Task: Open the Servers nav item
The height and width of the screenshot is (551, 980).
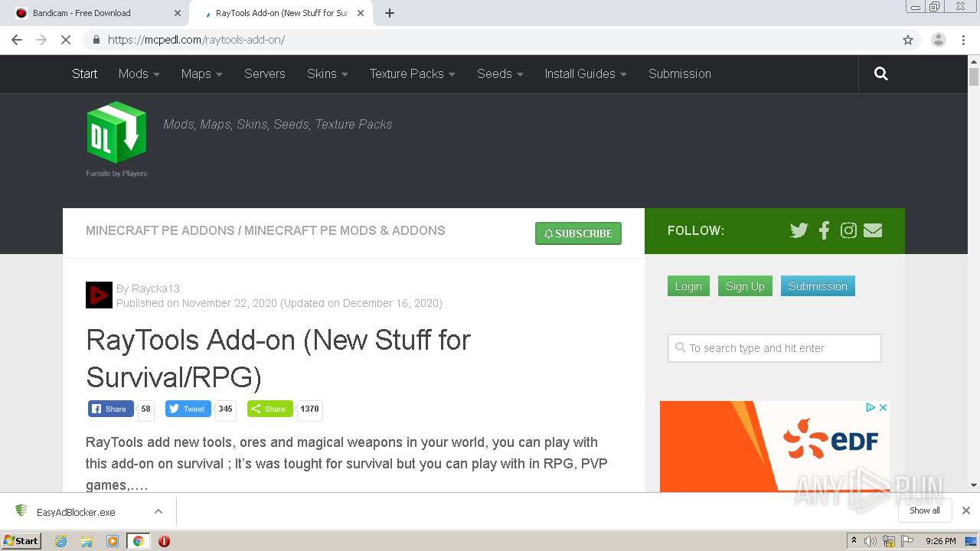Action: 264,73
